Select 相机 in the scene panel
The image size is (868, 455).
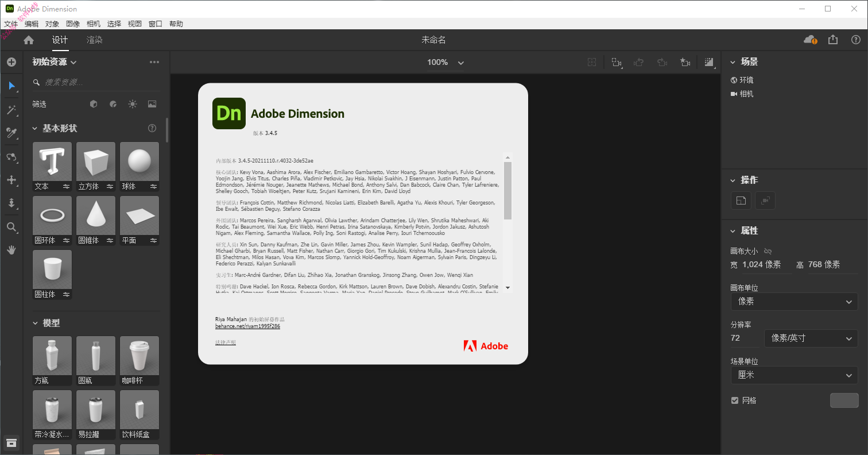(x=742, y=94)
